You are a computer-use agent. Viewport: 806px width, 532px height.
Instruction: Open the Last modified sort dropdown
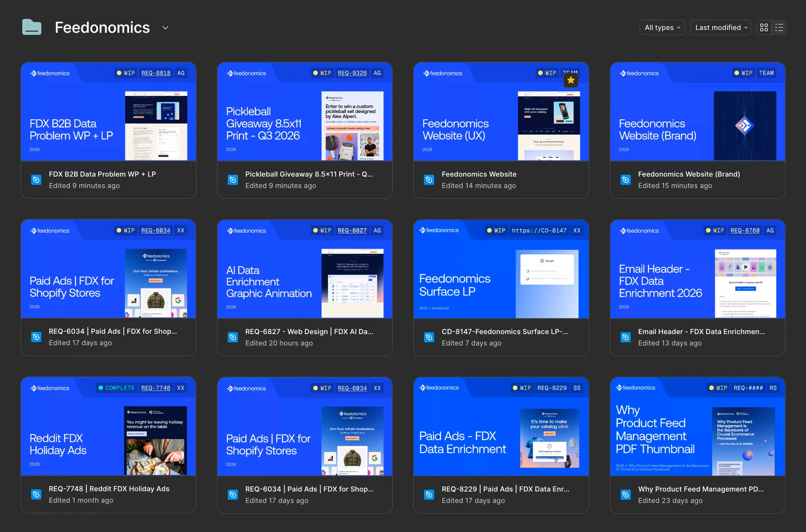point(721,27)
